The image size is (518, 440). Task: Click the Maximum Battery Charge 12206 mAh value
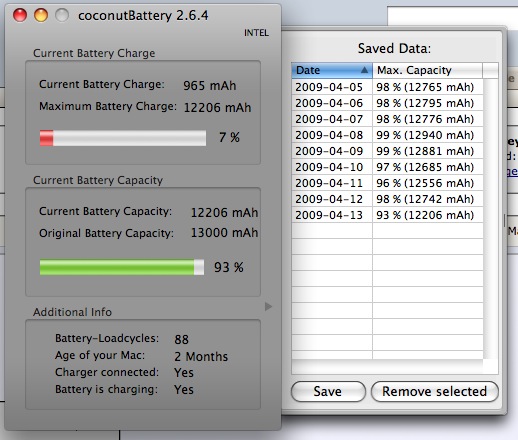[x=217, y=108]
